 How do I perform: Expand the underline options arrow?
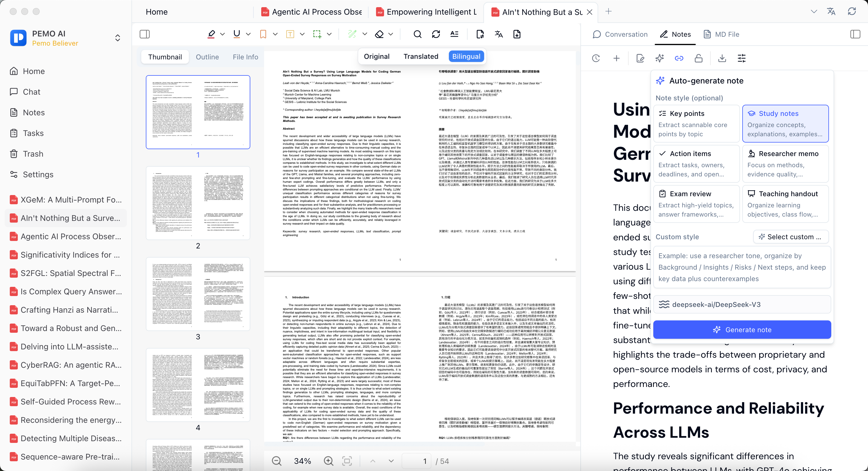click(248, 34)
